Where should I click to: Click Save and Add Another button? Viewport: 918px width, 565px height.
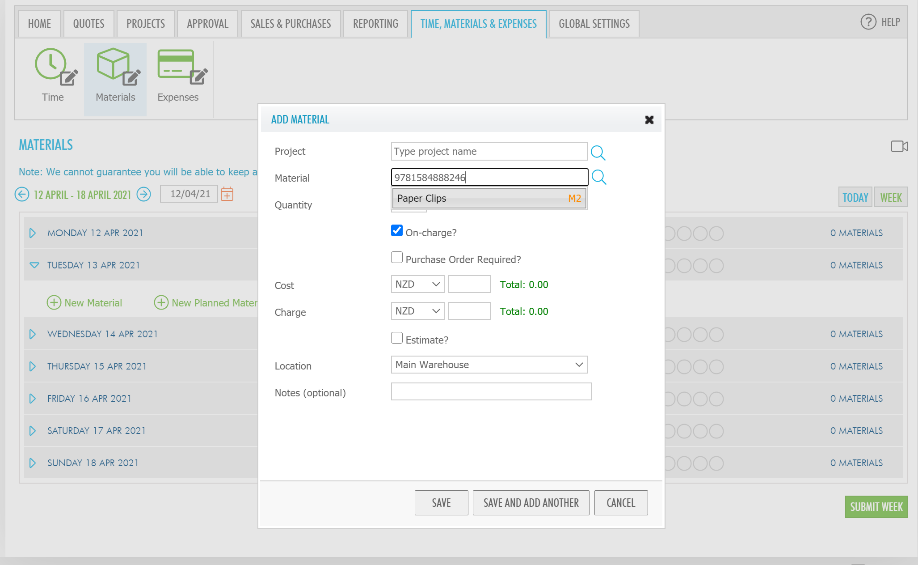tap(531, 503)
